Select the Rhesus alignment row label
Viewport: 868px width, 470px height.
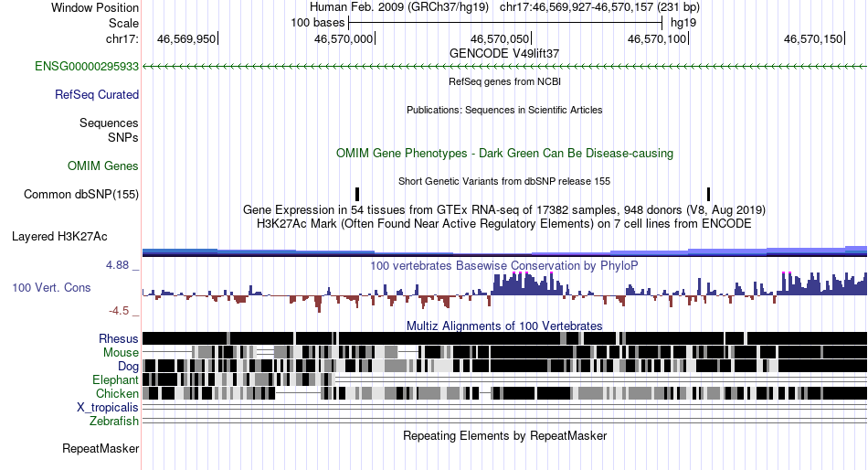point(119,338)
